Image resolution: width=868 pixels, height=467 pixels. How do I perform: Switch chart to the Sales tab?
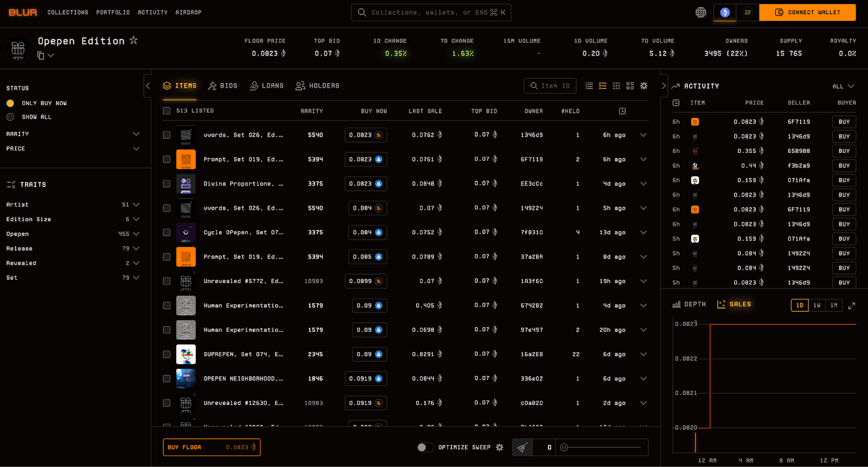[x=734, y=304]
